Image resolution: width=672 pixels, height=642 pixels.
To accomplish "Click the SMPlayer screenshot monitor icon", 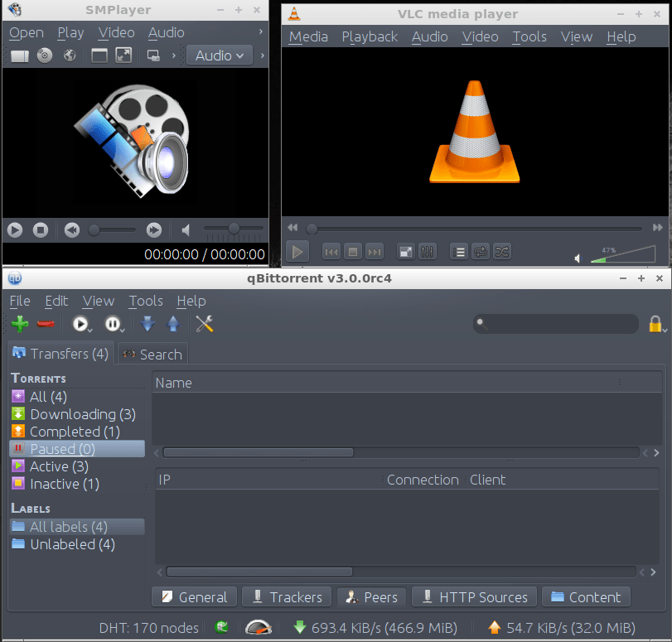I will [153, 56].
